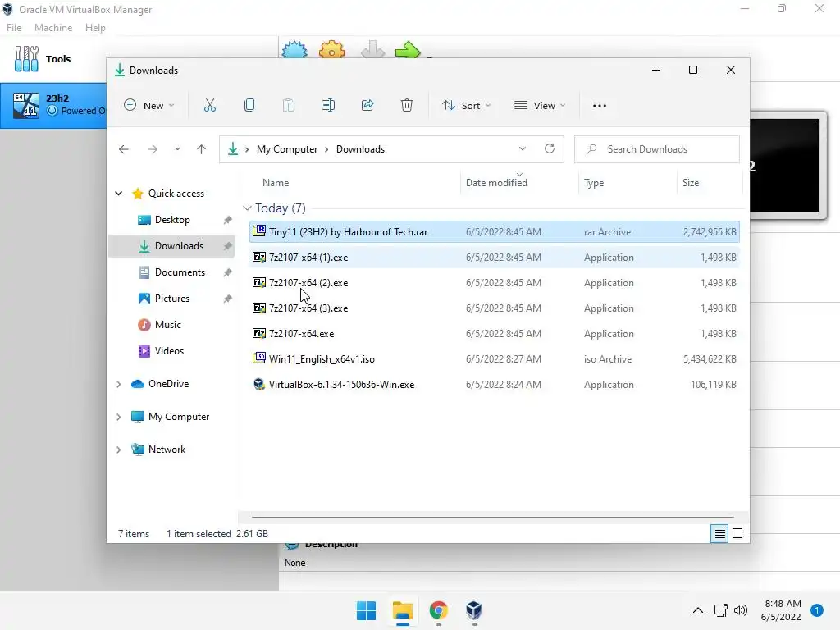Click the Copy icon in Explorer toolbar
Screen dimensions: 840x630
click(x=249, y=106)
